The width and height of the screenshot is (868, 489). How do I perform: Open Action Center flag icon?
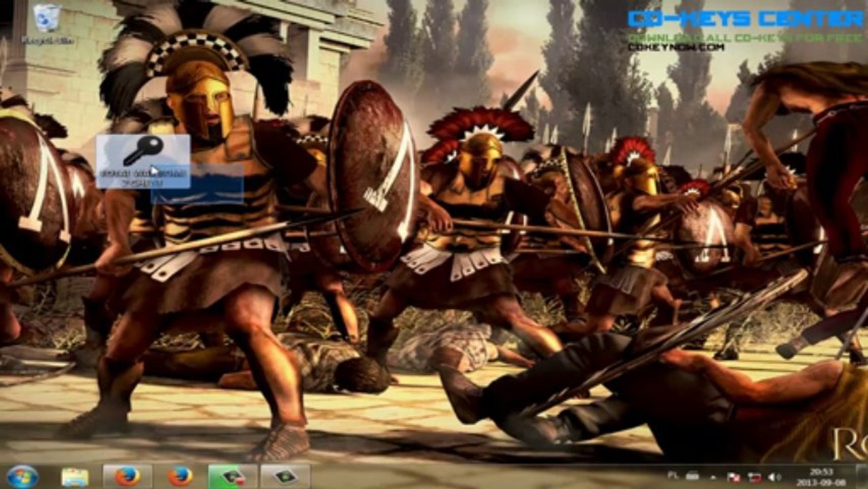pyautogui.click(x=733, y=477)
